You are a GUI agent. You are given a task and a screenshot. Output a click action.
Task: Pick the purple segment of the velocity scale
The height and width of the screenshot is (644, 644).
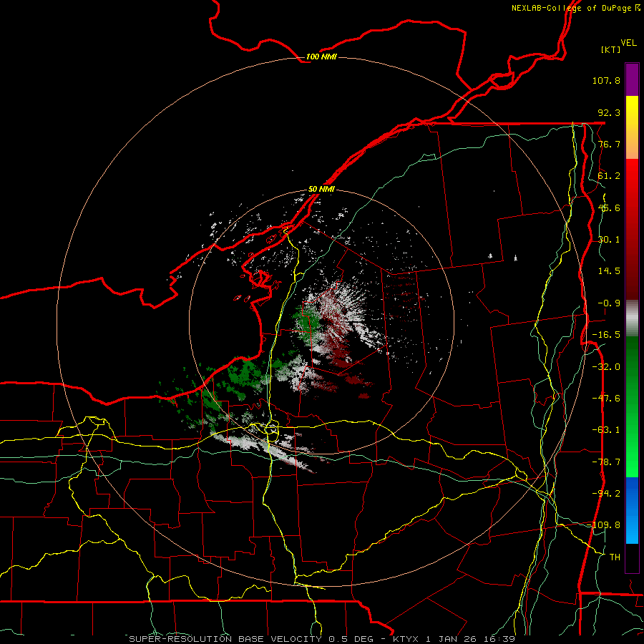[x=632, y=79]
